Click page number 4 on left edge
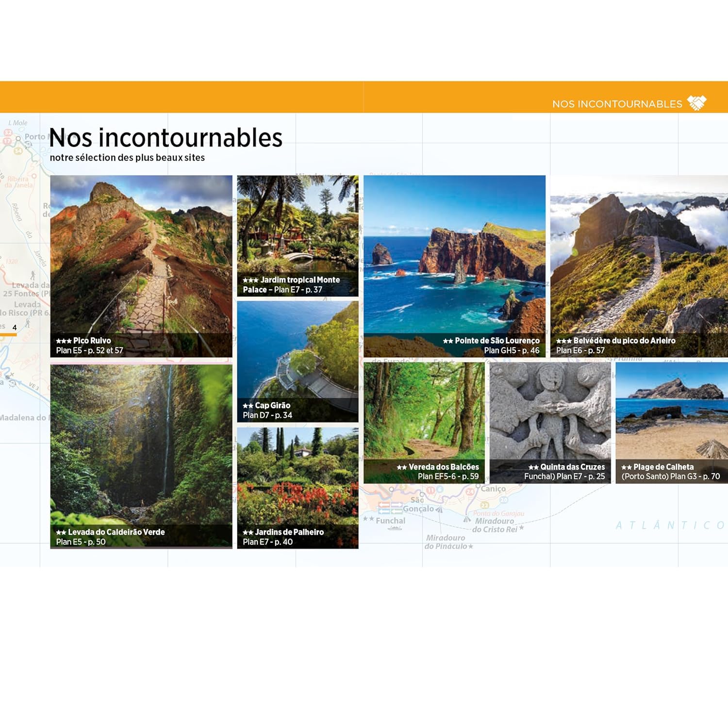 coord(15,328)
